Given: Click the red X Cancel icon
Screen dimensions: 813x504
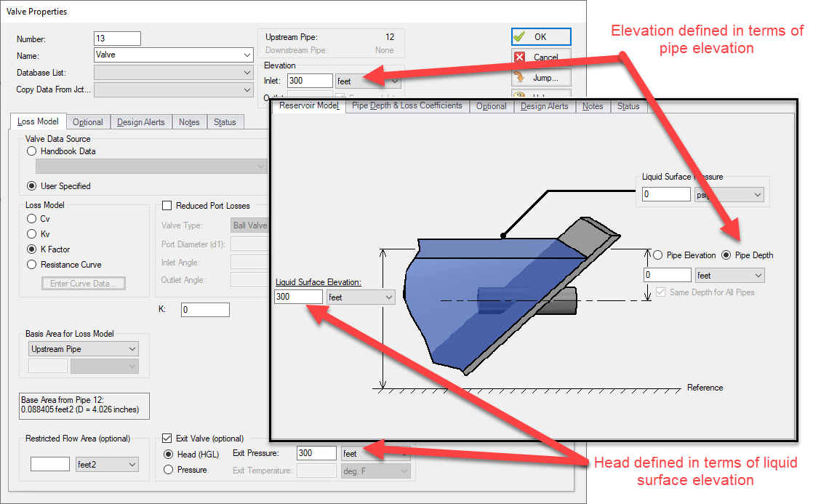Looking at the screenshot, I should (x=519, y=57).
